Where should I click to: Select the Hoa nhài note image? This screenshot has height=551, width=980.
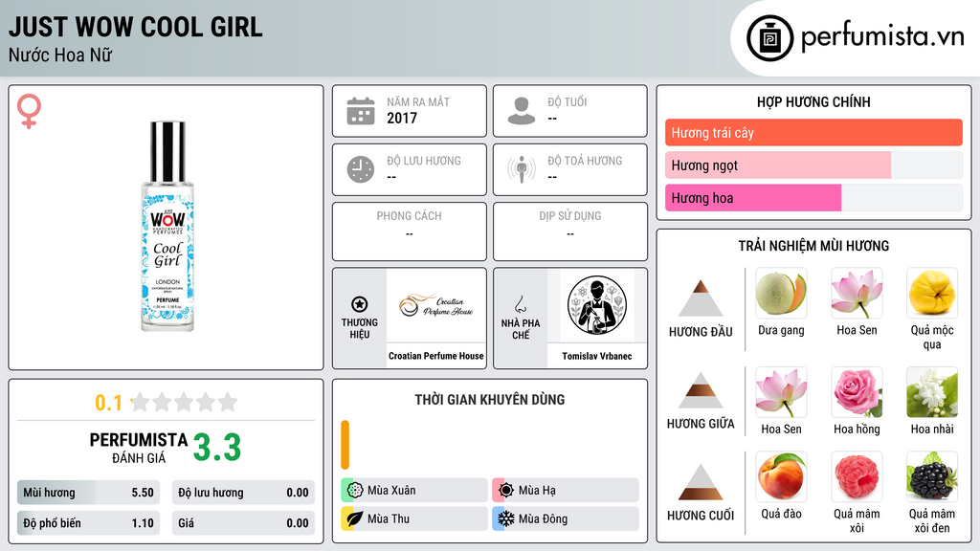click(x=932, y=392)
